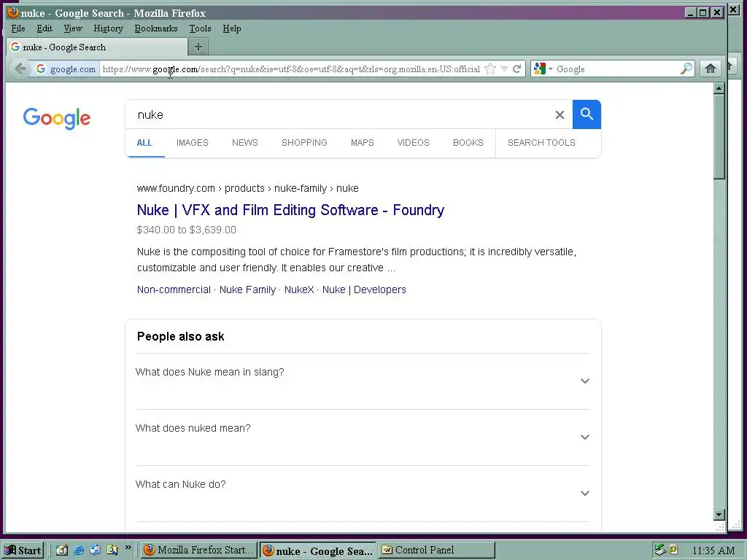The width and height of the screenshot is (747, 560).
Task: Open the Bookmarks menu
Action: [156, 28]
